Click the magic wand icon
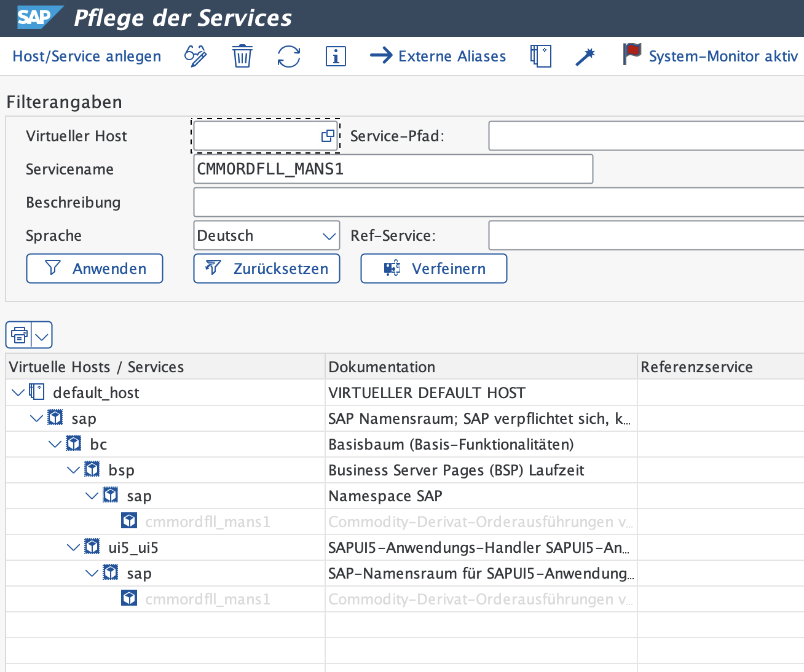This screenshot has height=672, width=804. pos(585,57)
